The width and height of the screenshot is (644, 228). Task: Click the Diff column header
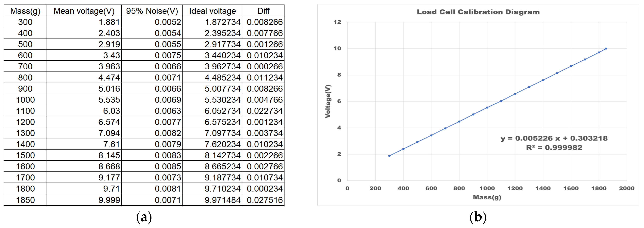[x=263, y=11]
